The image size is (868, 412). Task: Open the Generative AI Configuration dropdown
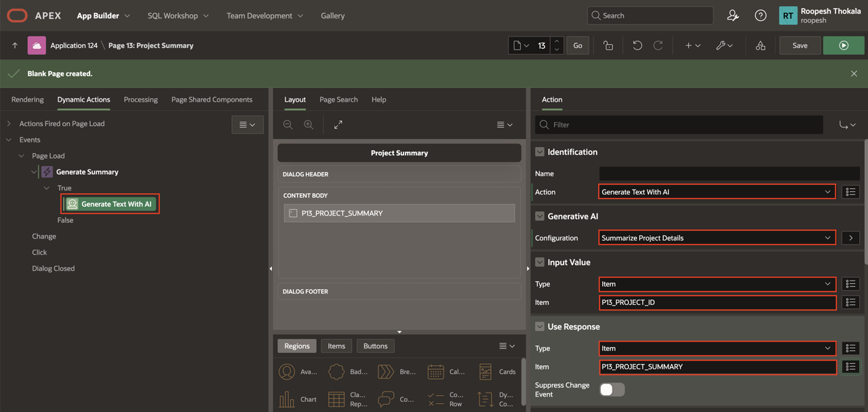(717, 238)
